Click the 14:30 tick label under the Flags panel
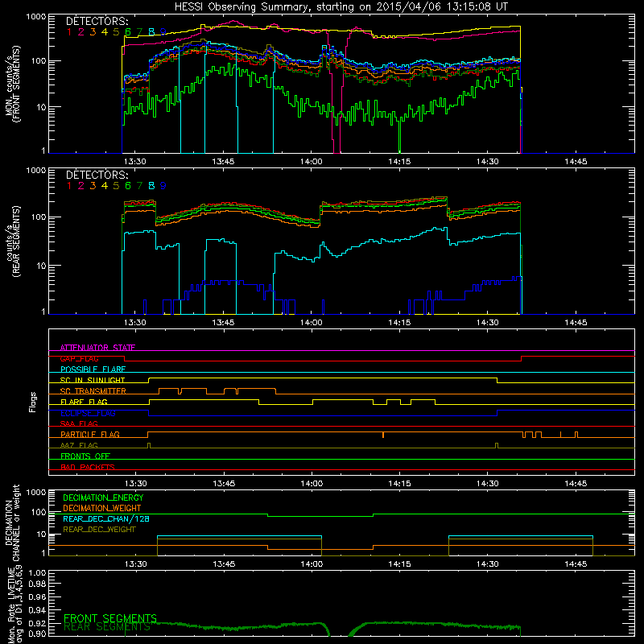 pyautogui.click(x=488, y=484)
